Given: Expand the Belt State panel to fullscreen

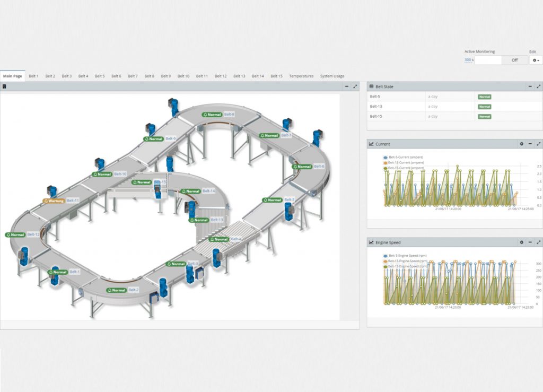Looking at the screenshot, I should pyautogui.click(x=538, y=86).
